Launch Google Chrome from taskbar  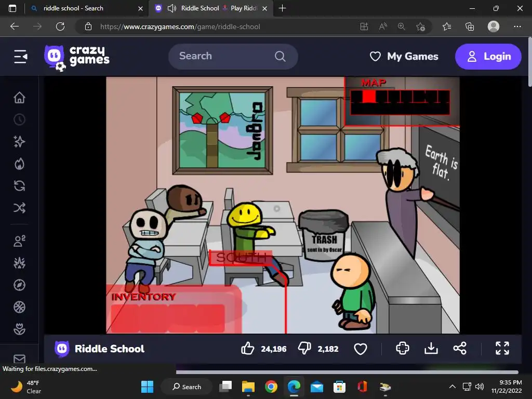[271, 387]
